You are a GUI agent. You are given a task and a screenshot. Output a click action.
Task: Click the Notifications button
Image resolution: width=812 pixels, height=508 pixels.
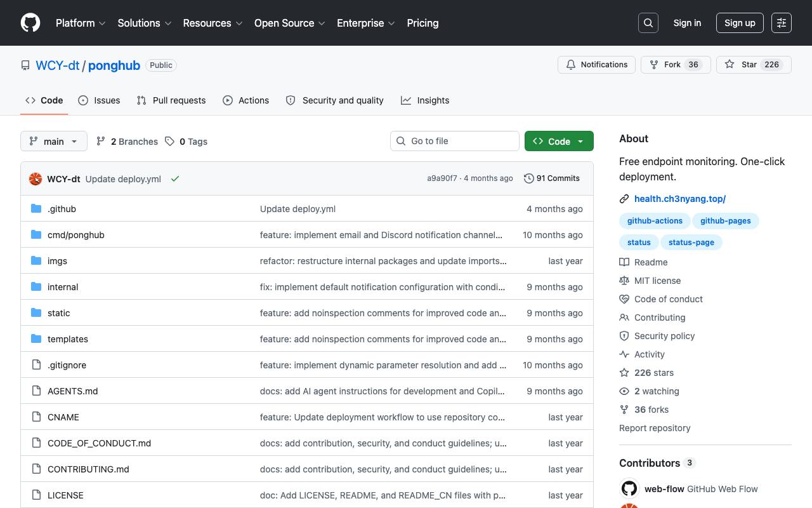click(596, 65)
